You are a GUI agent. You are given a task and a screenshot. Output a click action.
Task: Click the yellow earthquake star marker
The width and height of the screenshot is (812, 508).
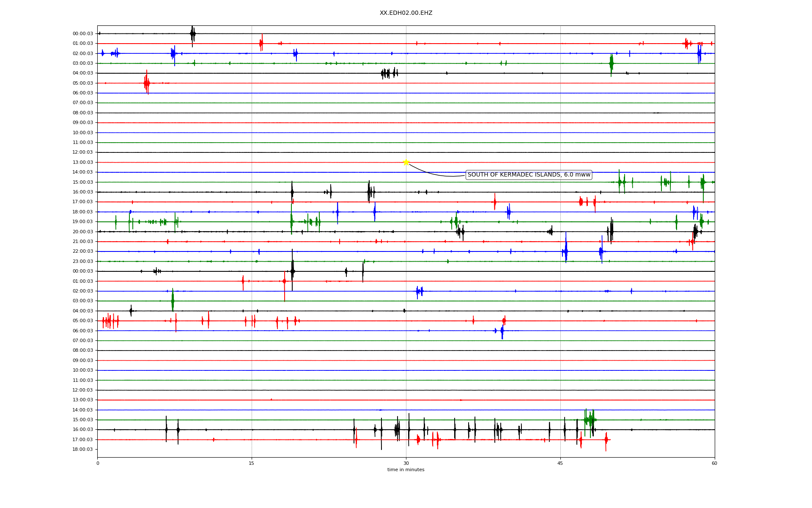click(406, 162)
